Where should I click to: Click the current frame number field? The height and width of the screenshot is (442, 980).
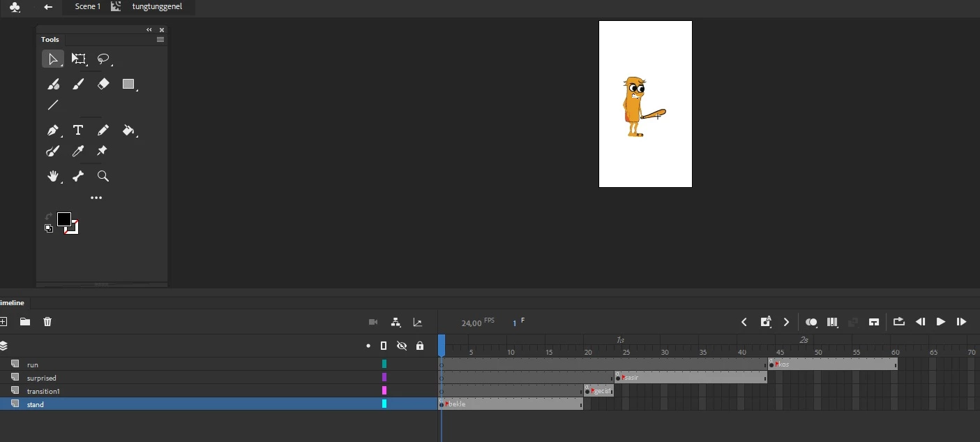(x=515, y=323)
